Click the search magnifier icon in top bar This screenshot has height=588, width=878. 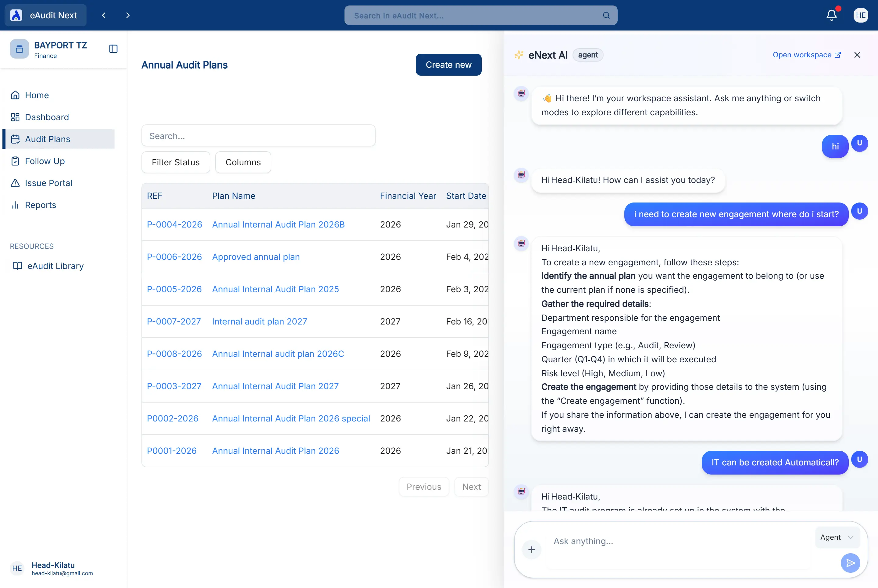606,15
